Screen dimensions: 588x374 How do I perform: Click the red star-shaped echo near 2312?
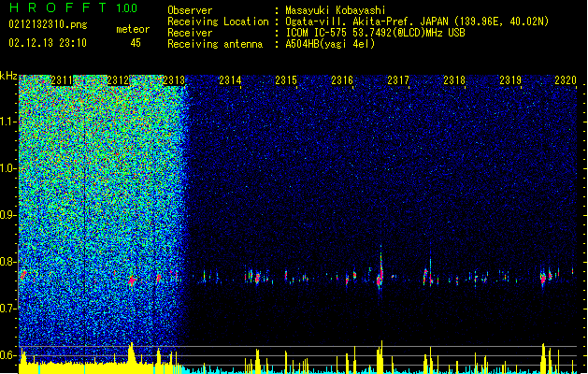coord(132,280)
